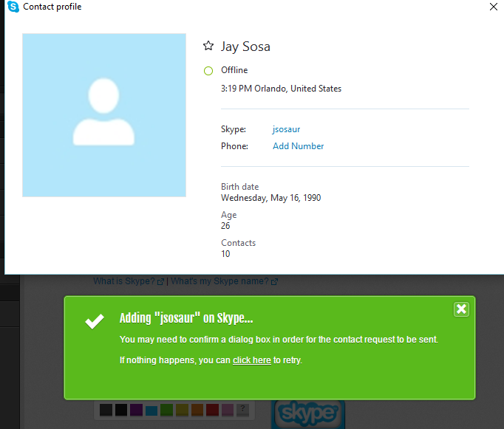Click the external-link icon after 'What is Skype?'
Viewport: 504px width, 429px height.
tap(160, 282)
